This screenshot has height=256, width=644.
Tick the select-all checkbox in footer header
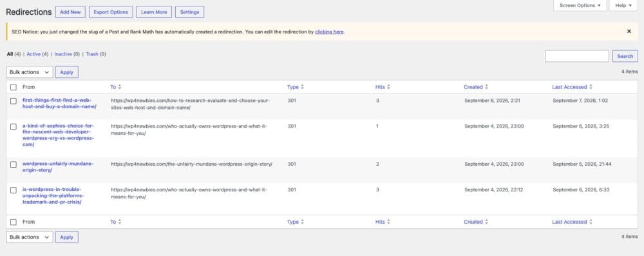coord(14,222)
